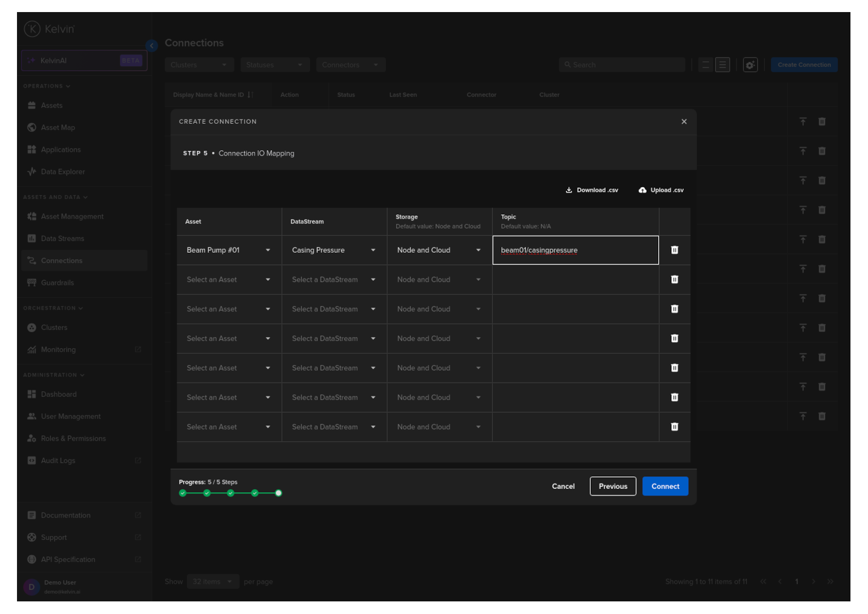Viewport: 868px width, 614px height.
Task: Click the Connect button
Action: pyautogui.click(x=665, y=486)
